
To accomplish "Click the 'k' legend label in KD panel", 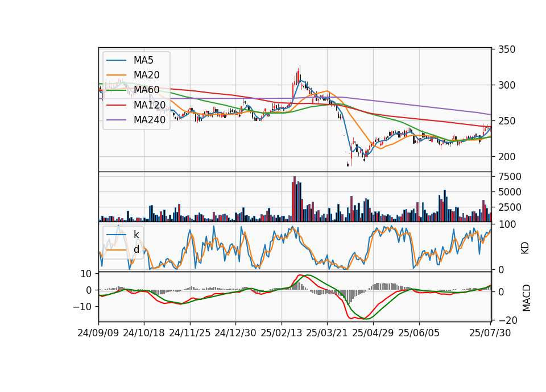I will coord(136,235).
